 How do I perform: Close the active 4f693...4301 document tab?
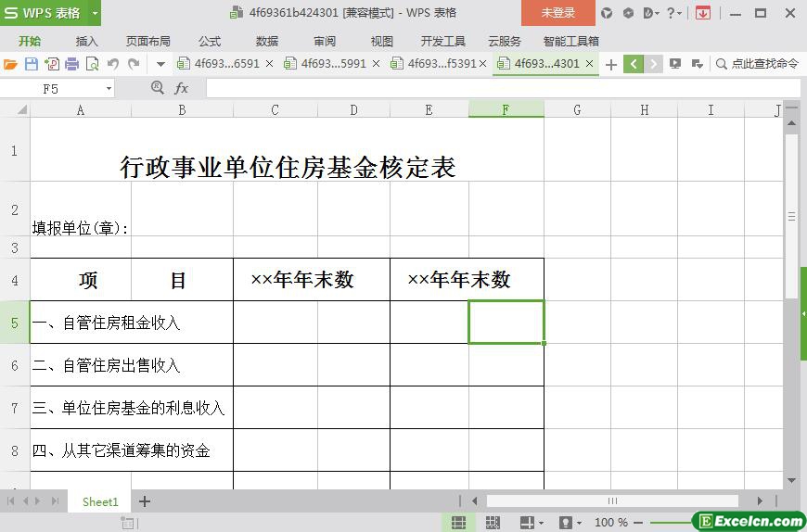590,64
